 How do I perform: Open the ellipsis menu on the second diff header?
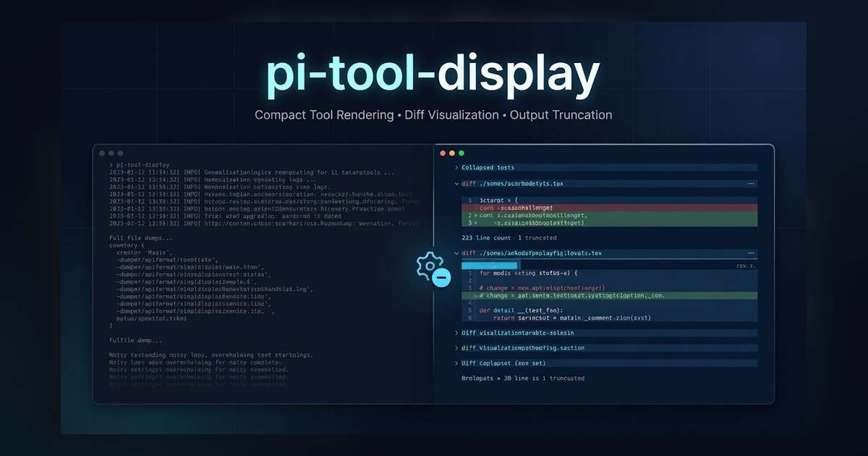coord(751,253)
